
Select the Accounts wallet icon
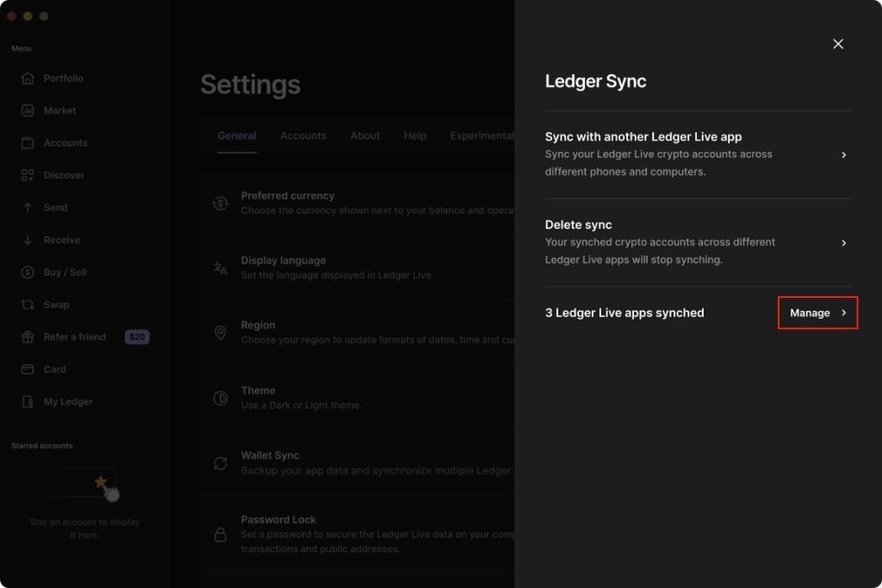click(28, 143)
